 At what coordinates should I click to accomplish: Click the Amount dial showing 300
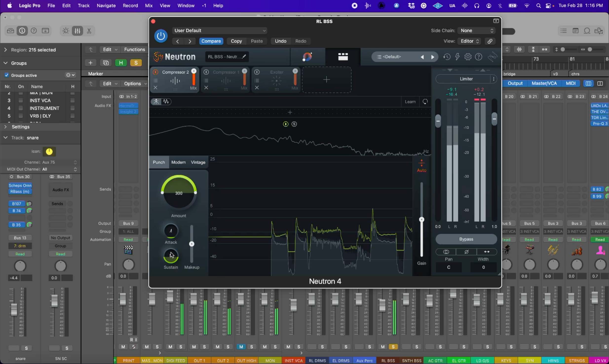pos(179,193)
